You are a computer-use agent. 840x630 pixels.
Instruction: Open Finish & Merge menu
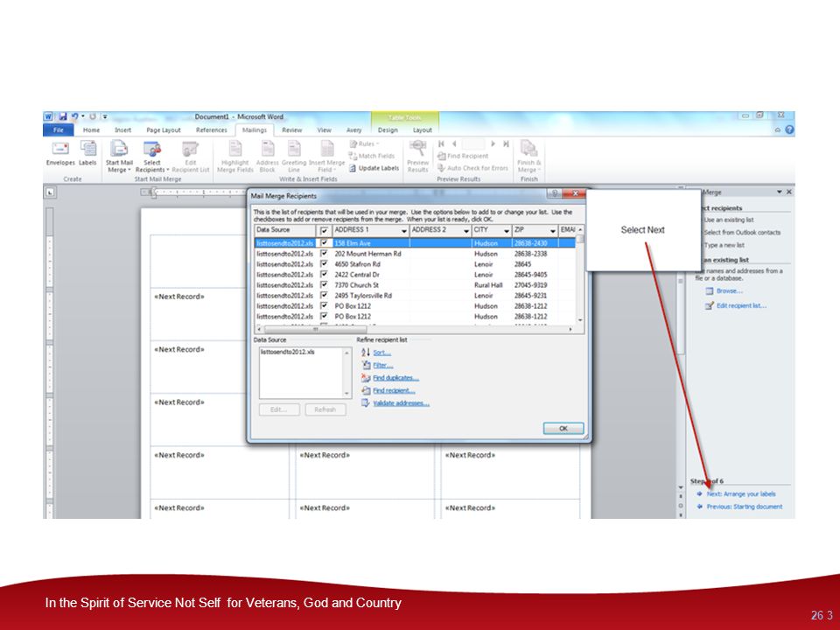coord(528,157)
